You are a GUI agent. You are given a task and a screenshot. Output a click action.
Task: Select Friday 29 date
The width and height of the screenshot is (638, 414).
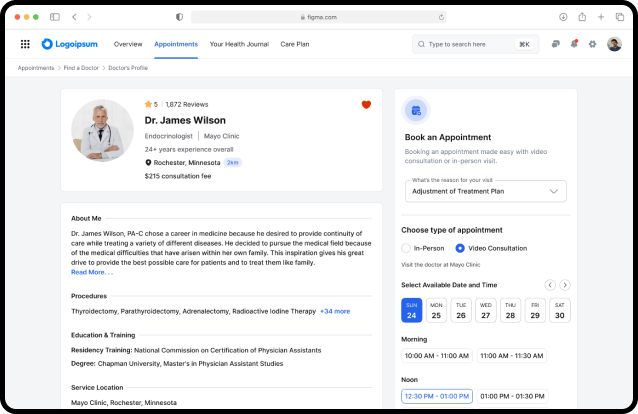[535, 310]
